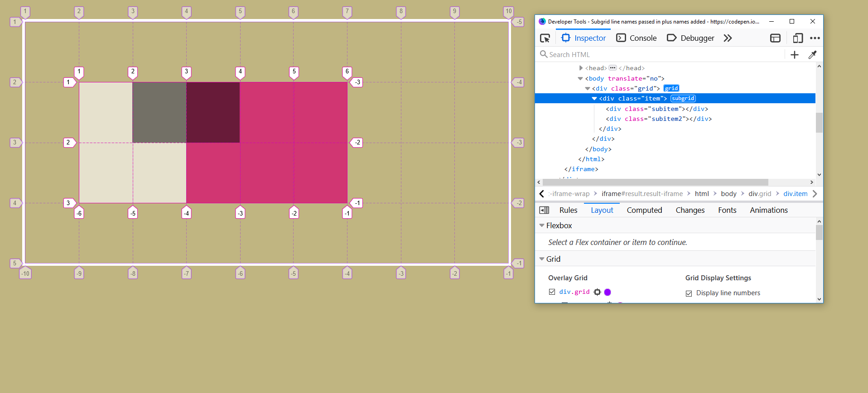Uncheck the div.grid overlay checkbox
Image resolution: width=868 pixels, height=393 pixels.
pyautogui.click(x=552, y=292)
